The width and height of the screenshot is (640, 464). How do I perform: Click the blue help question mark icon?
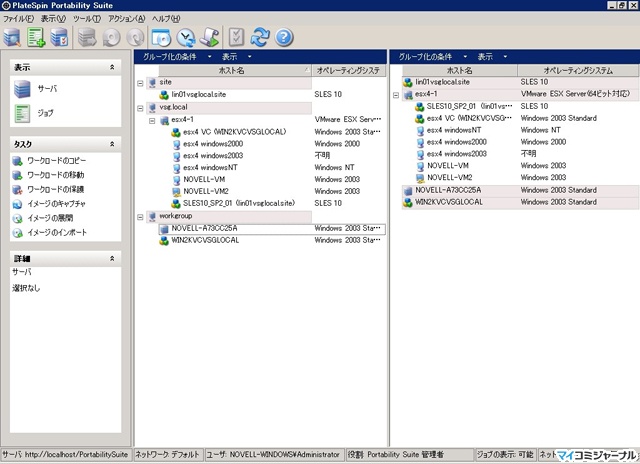tap(284, 38)
